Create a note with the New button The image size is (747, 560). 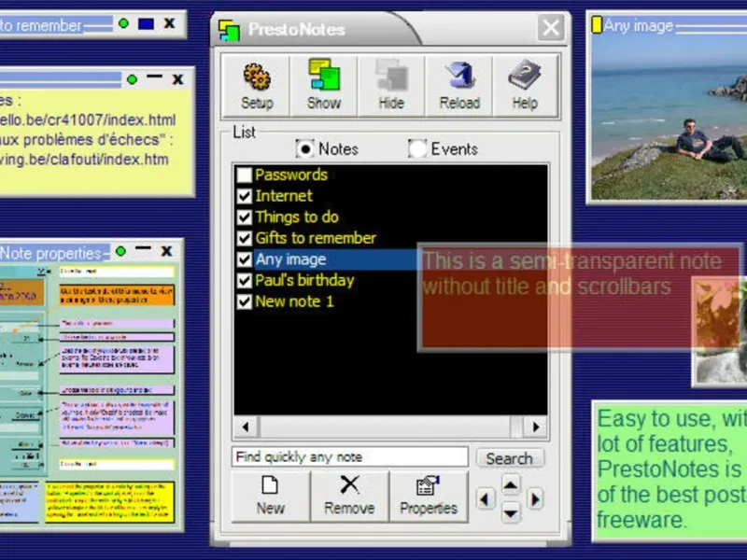(270, 497)
